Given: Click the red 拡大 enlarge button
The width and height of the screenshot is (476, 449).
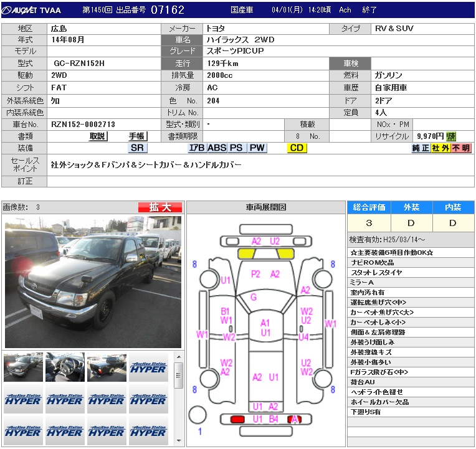Looking at the screenshot, I should pyautogui.click(x=159, y=207).
